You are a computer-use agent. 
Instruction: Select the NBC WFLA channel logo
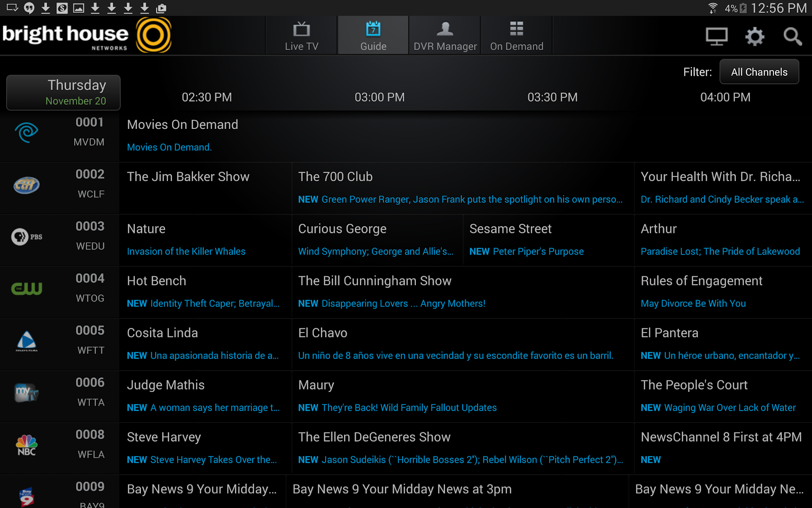click(x=26, y=445)
